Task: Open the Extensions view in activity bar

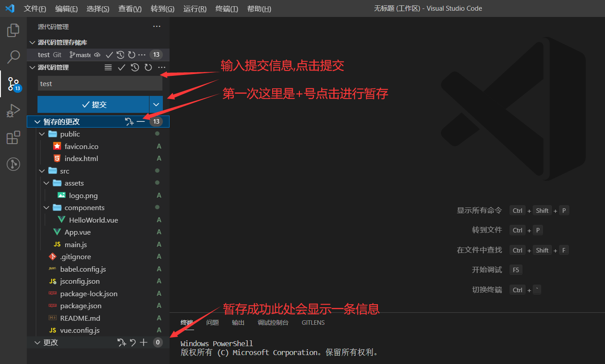Action: [x=13, y=137]
